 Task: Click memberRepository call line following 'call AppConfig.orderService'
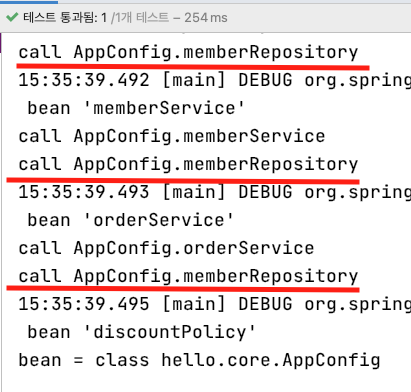188,276
